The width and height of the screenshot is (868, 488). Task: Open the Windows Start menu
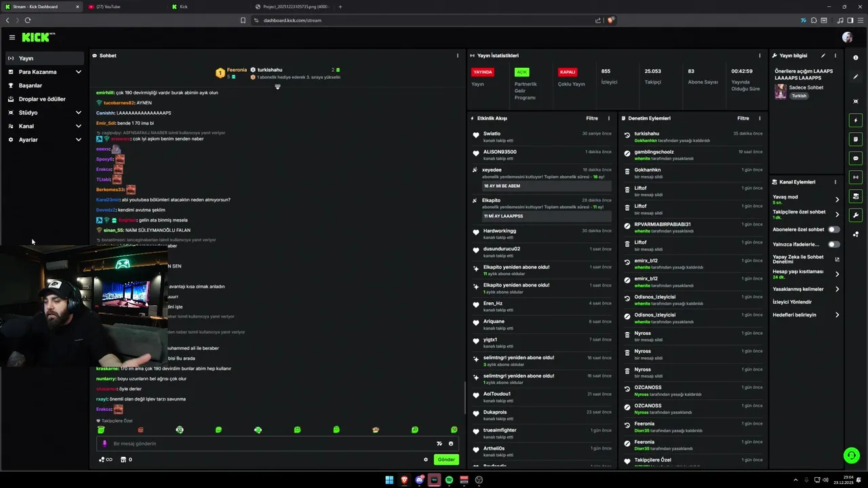click(x=389, y=480)
